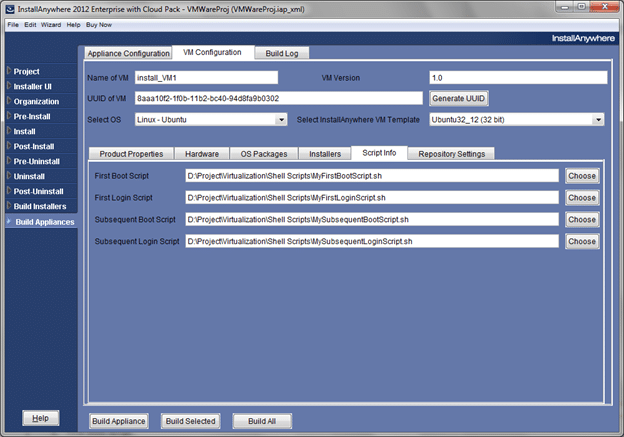Open the OS Packages tab
Viewport: 624px width, 437px height.
[264, 154]
